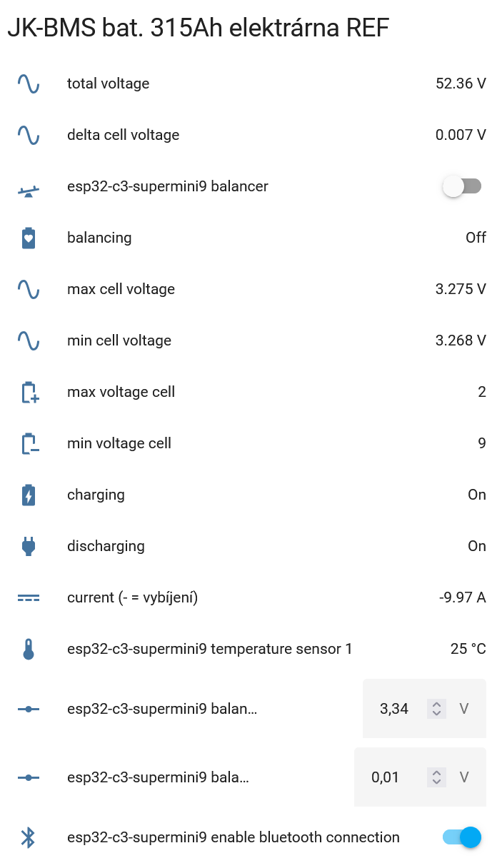Click the sine wave icon beside total voltage
Screen dimensions: 502x868
(x=29, y=84)
